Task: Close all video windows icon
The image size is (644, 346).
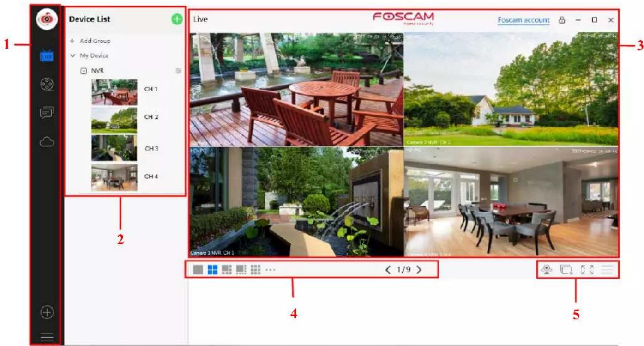Action: [566, 270]
